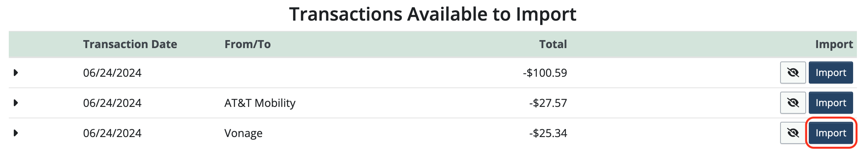Import the AT&T Mobility transaction

[831, 103]
